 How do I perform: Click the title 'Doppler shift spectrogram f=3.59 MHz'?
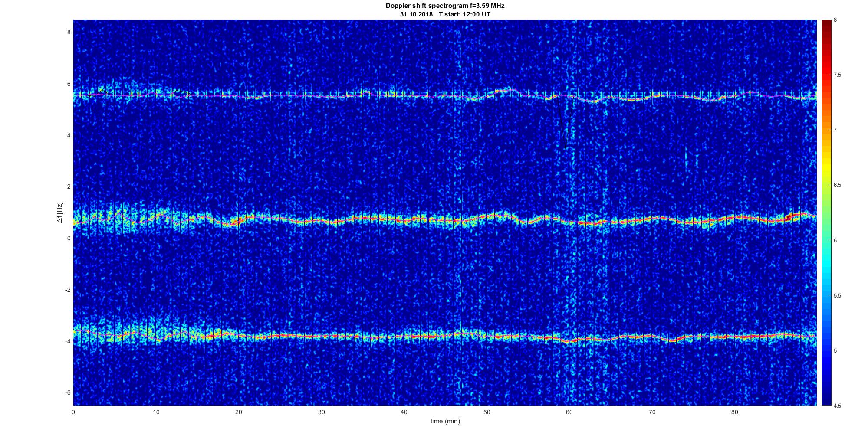coord(445,6)
